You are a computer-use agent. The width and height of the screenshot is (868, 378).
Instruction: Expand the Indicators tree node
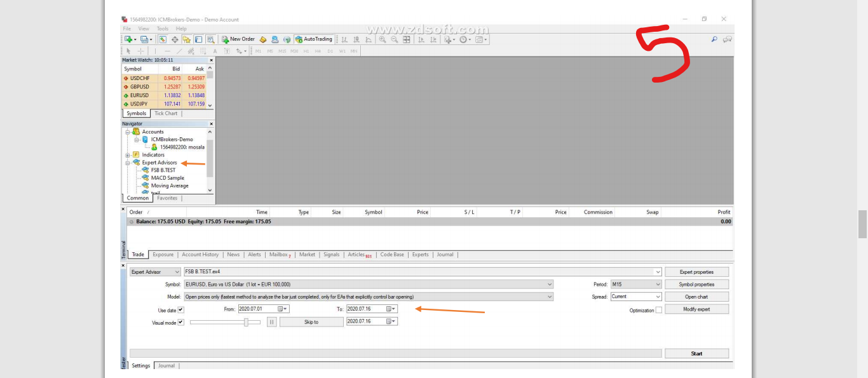coord(128,154)
